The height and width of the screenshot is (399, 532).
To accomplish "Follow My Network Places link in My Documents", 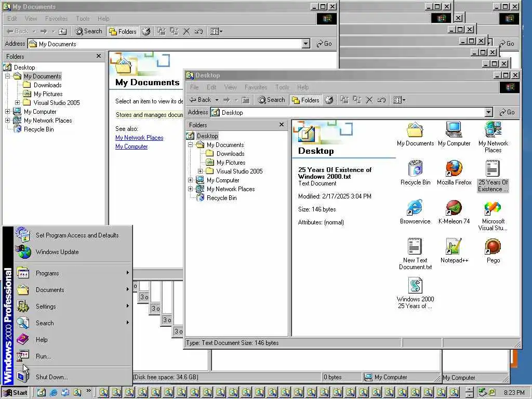I will pos(139,137).
